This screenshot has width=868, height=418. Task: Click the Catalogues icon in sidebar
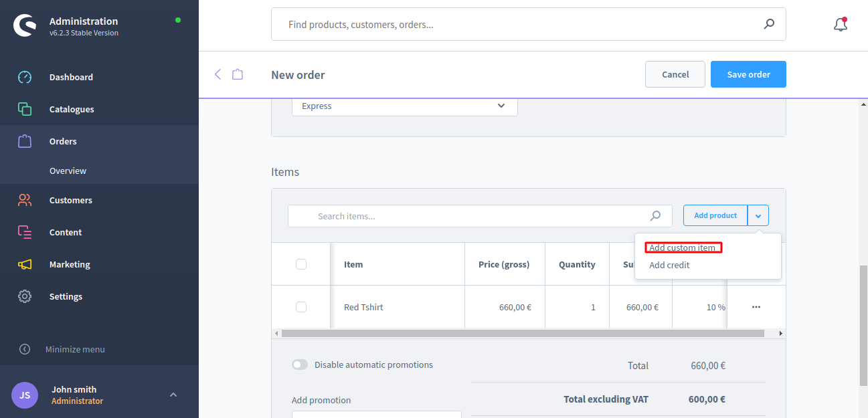click(x=25, y=109)
